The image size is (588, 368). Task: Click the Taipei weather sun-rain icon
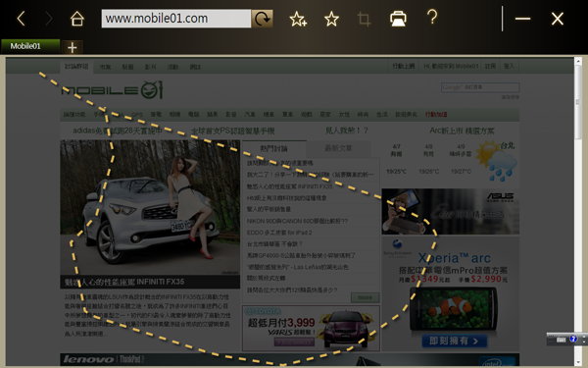point(497,161)
